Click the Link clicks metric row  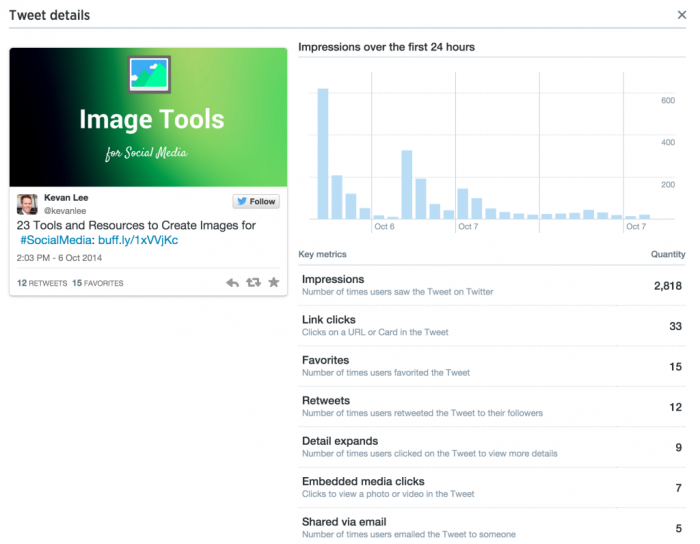[x=492, y=326]
